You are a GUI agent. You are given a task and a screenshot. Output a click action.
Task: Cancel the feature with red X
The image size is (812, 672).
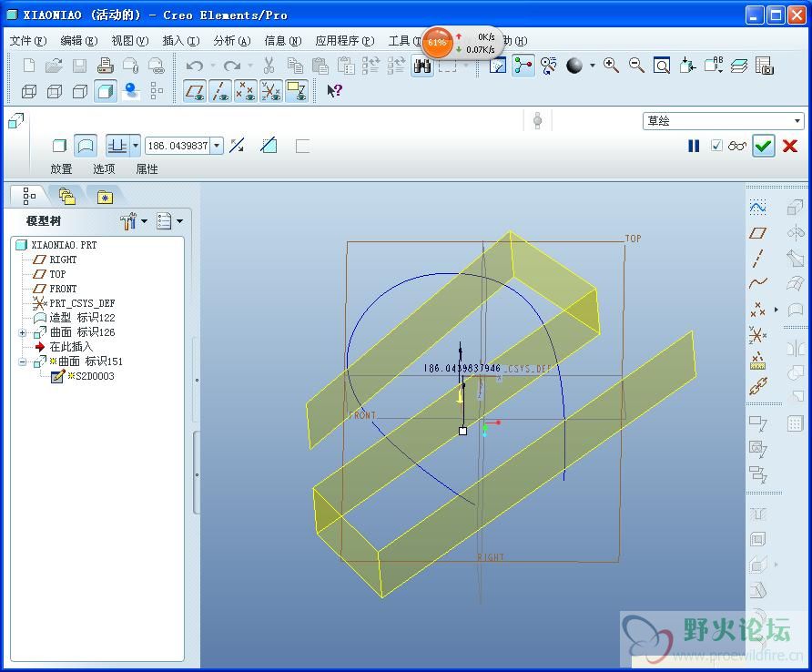coord(790,146)
